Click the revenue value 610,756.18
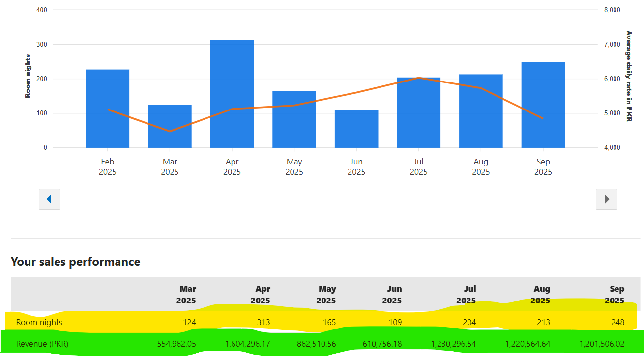This screenshot has height=356, width=644. click(x=382, y=344)
